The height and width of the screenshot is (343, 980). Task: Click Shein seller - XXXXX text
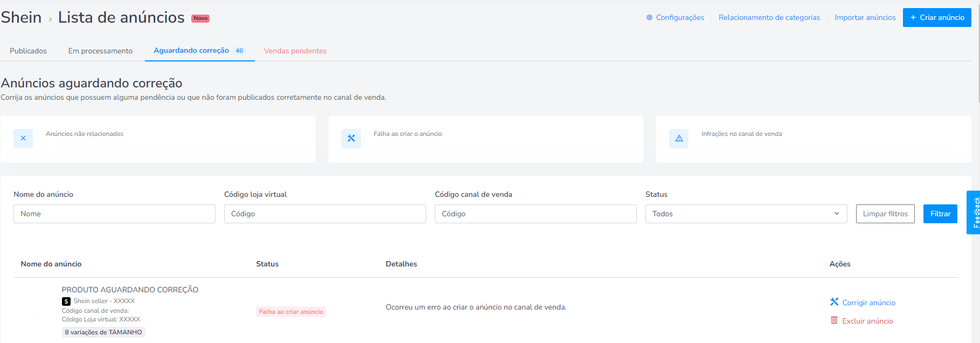[x=104, y=301]
